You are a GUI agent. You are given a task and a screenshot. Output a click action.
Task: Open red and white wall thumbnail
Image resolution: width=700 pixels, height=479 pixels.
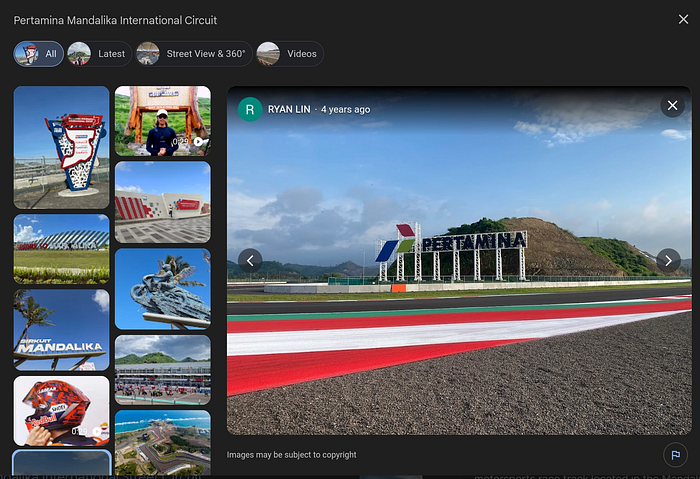pos(163,202)
